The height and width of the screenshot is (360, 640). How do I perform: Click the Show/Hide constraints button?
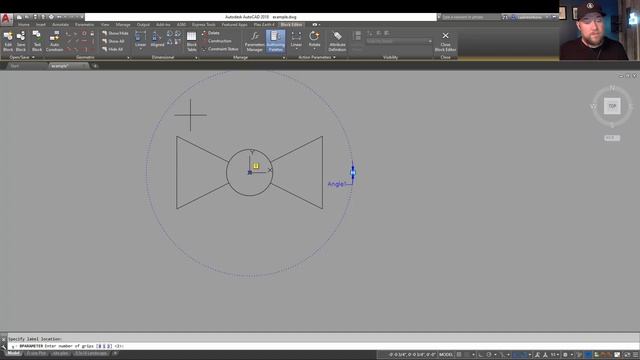pyautogui.click(x=115, y=33)
